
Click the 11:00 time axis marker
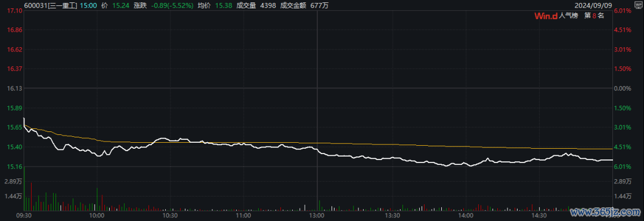point(243,216)
